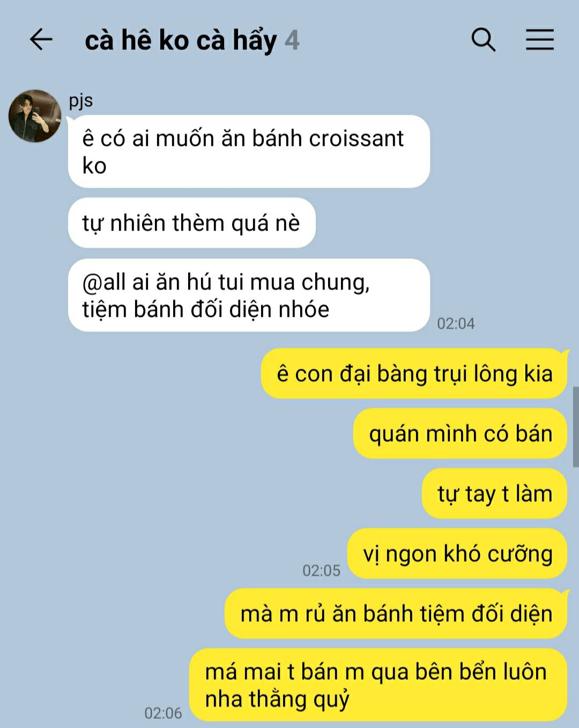Tap the 02:04 timestamp
This screenshot has width=579, height=728.
[x=456, y=323]
